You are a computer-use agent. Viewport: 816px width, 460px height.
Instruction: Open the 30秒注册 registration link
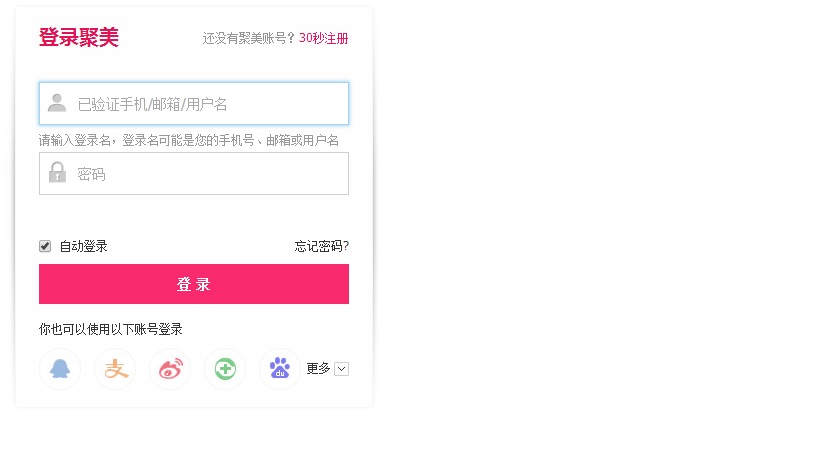pos(324,38)
